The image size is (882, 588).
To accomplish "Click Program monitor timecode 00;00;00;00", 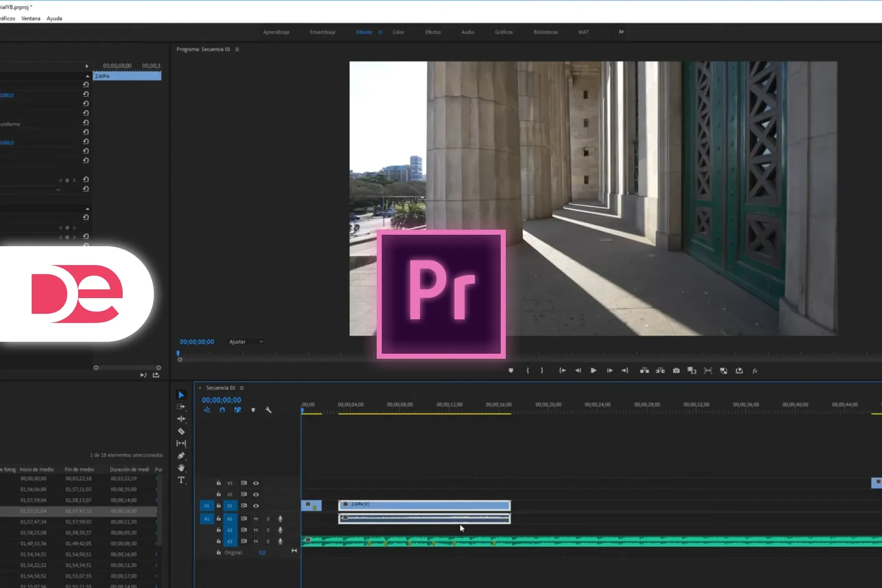I will point(197,342).
